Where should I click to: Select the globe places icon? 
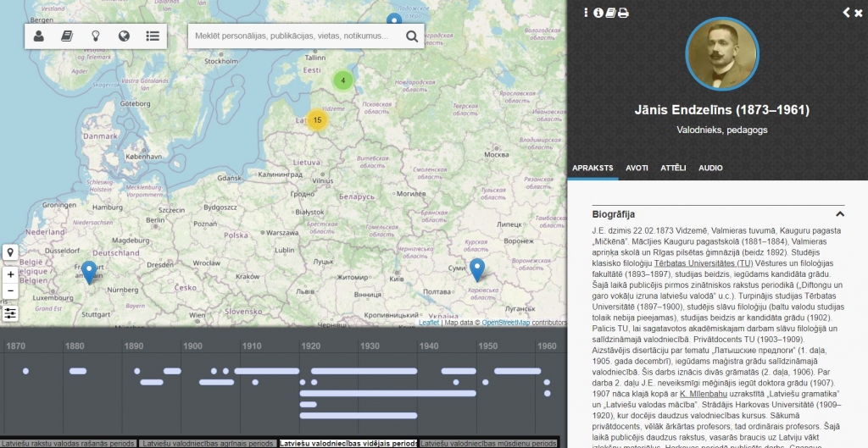124,36
